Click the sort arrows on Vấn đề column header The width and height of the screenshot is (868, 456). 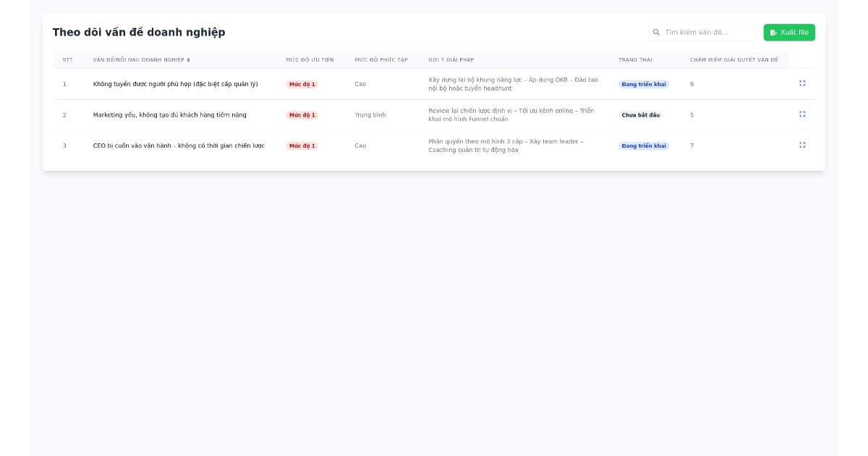pos(190,60)
